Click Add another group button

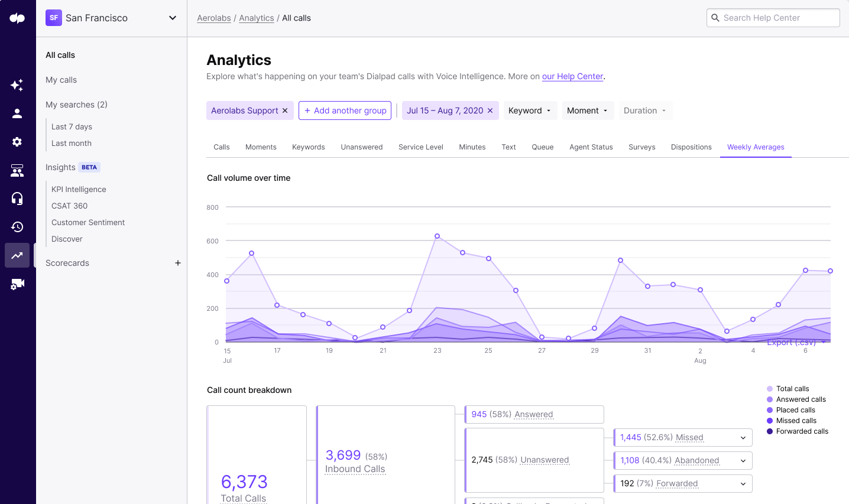click(345, 110)
